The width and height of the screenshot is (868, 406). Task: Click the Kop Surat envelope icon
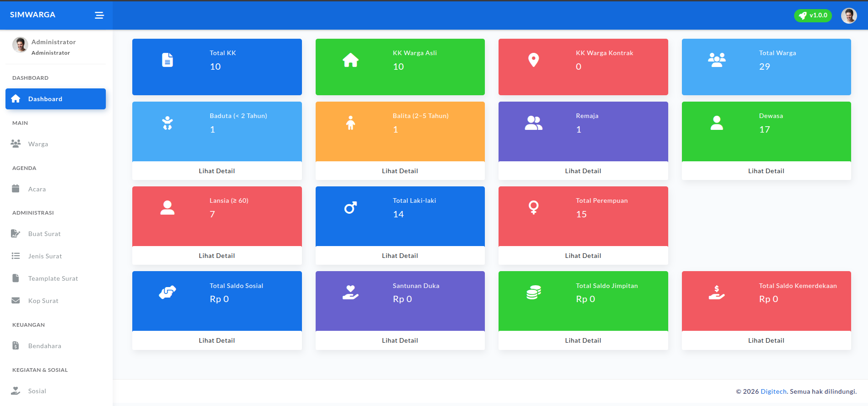[16, 300]
